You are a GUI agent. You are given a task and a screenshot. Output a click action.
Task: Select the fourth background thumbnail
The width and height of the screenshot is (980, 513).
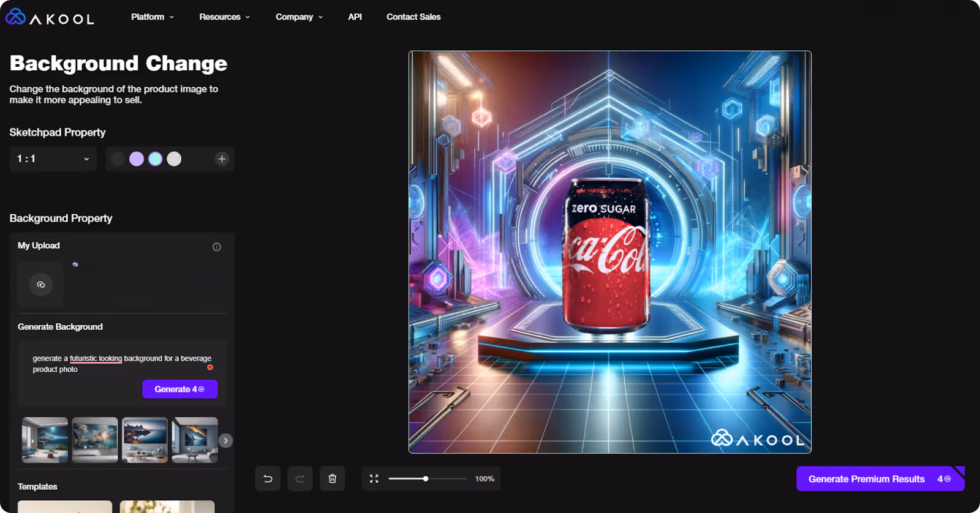pyautogui.click(x=195, y=440)
